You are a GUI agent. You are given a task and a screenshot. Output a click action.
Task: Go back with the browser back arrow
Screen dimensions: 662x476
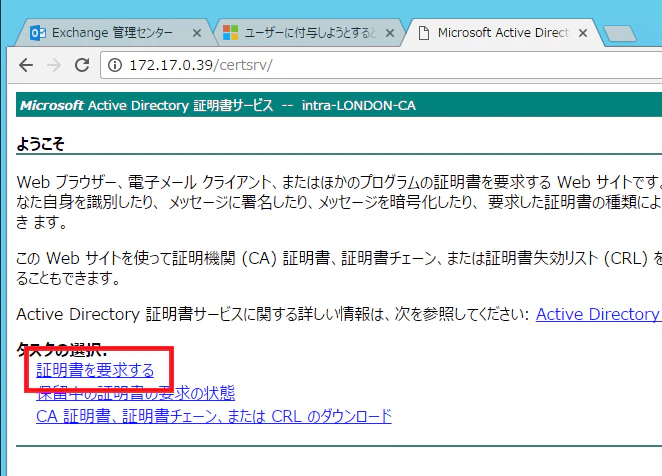click(26, 65)
